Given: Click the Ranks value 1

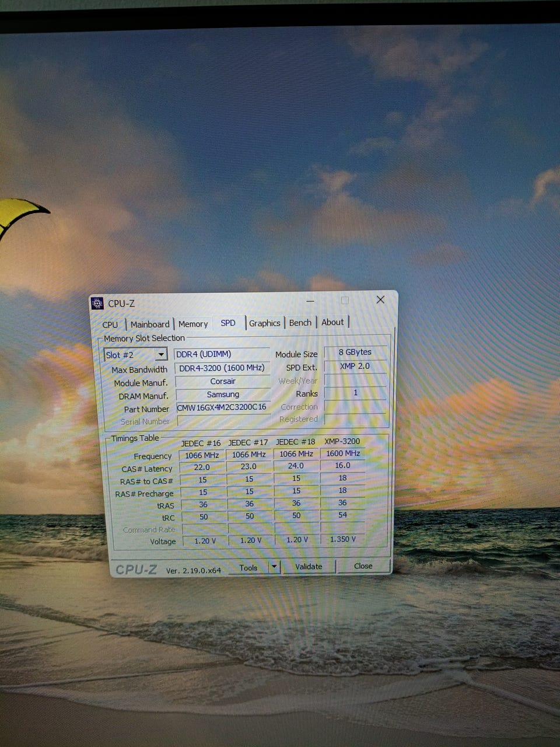Looking at the screenshot, I should pos(355,393).
